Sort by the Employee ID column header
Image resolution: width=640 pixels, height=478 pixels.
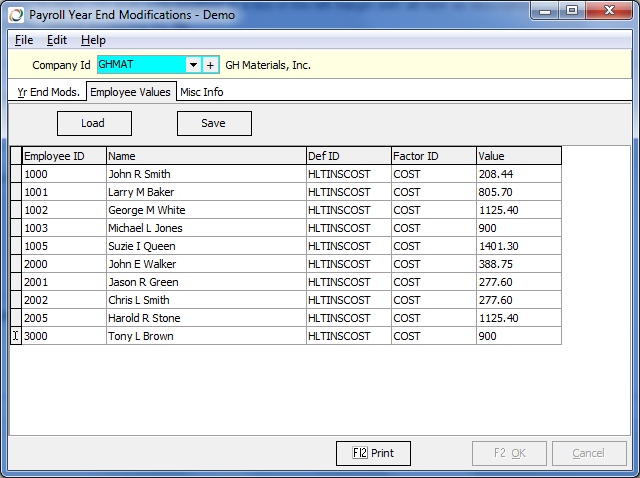pos(63,156)
